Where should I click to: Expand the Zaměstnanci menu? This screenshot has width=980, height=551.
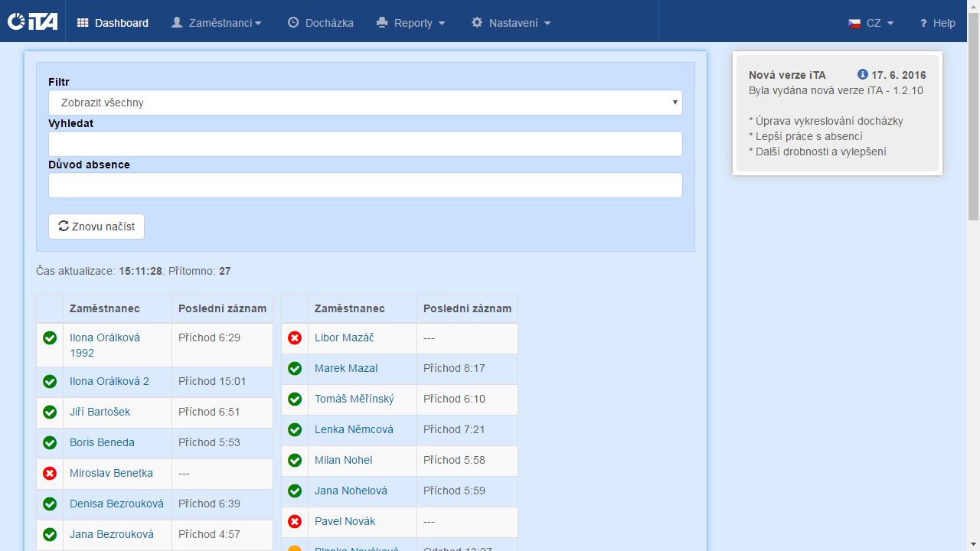click(216, 23)
